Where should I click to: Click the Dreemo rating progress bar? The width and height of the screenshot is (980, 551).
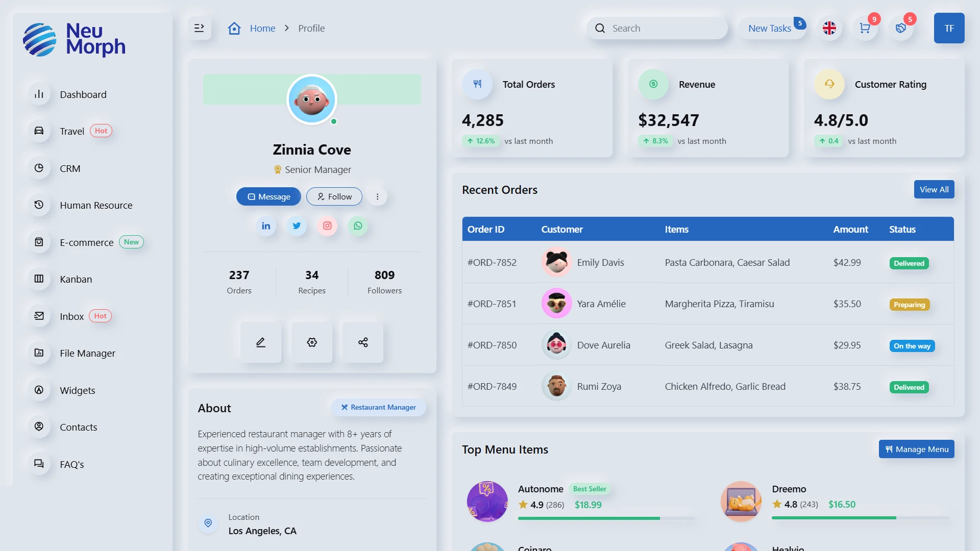(861, 518)
